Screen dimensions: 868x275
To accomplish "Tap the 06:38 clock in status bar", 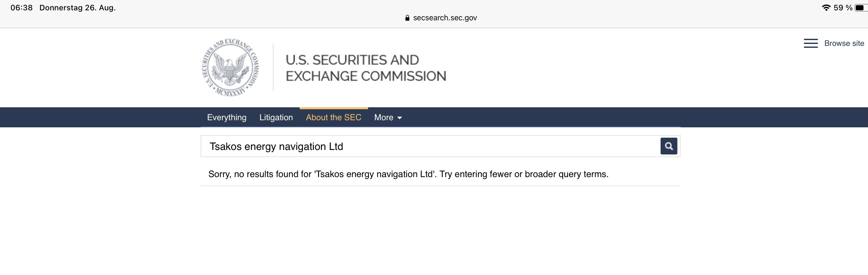I will [x=22, y=8].
